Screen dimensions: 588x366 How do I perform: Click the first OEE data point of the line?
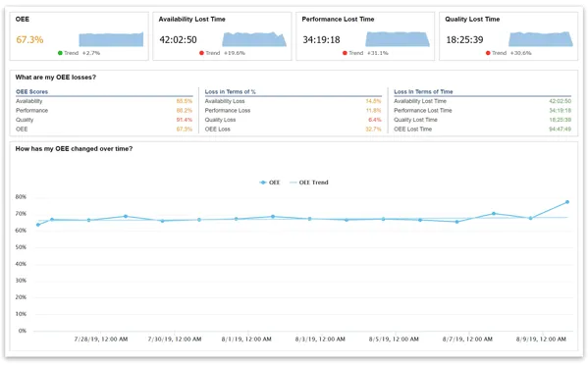38,225
